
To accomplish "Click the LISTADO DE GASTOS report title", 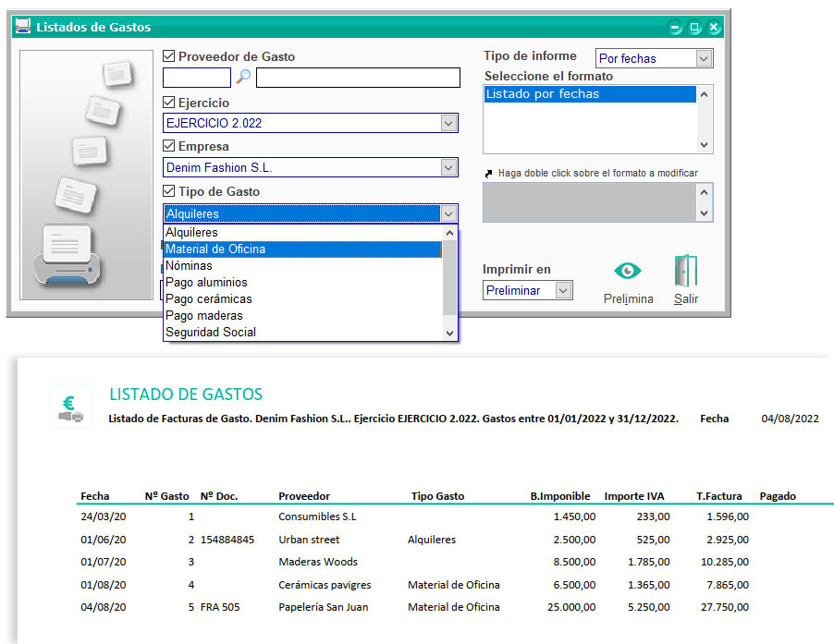I will click(186, 395).
